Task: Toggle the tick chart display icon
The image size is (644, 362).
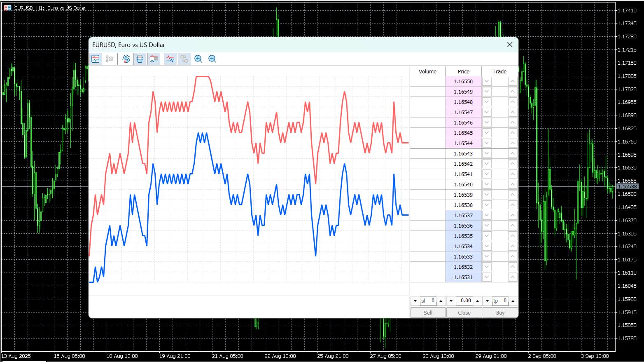Action: [x=96, y=59]
